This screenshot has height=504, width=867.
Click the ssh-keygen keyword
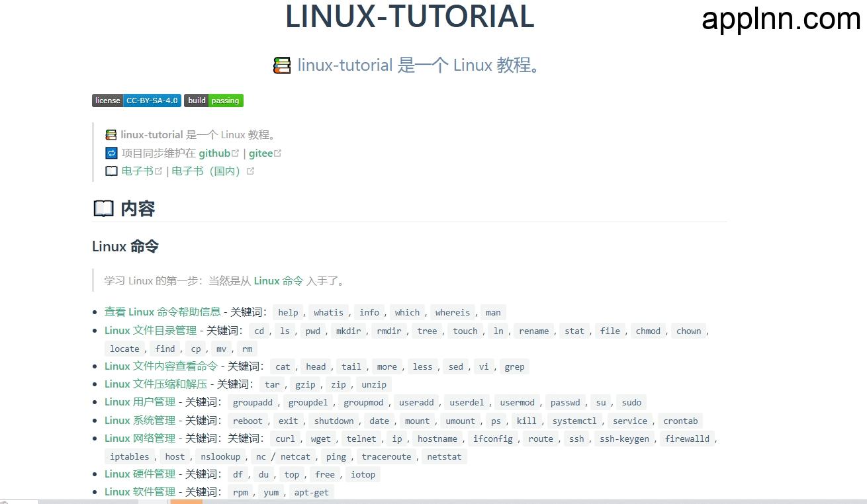624,439
